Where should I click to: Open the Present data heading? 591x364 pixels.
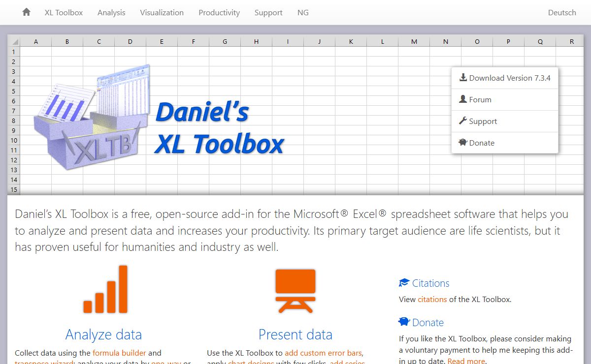(295, 334)
